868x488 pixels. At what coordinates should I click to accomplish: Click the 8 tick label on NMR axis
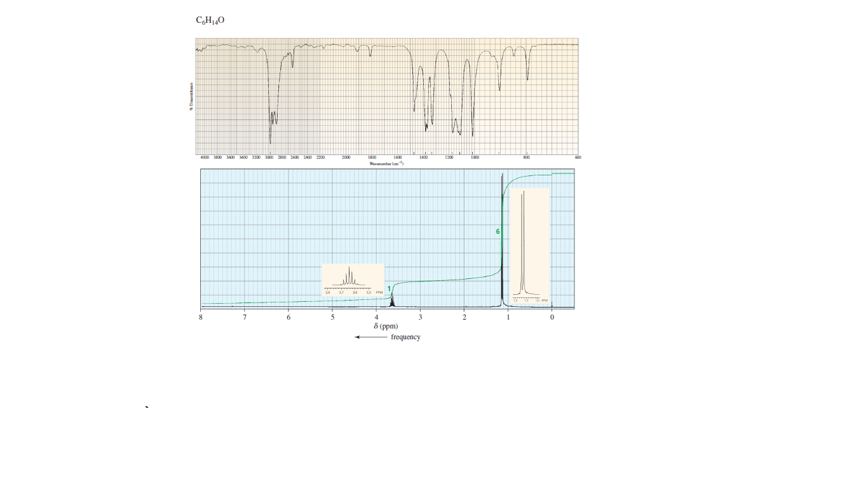(201, 316)
